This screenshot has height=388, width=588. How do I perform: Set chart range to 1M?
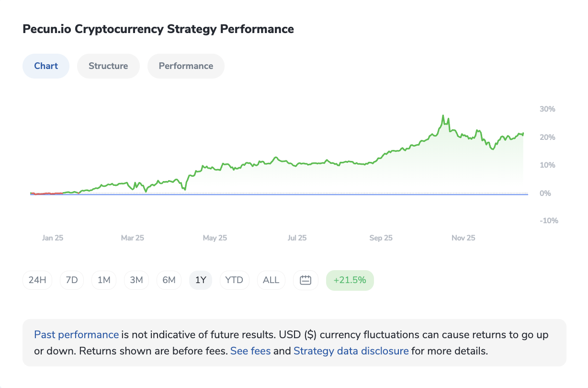click(x=104, y=280)
